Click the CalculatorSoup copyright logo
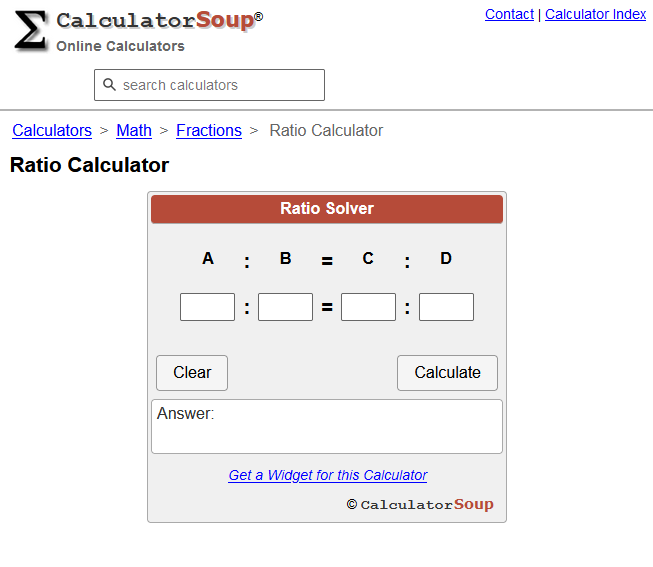This screenshot has width=653, height=567. (x=420, y=504)
